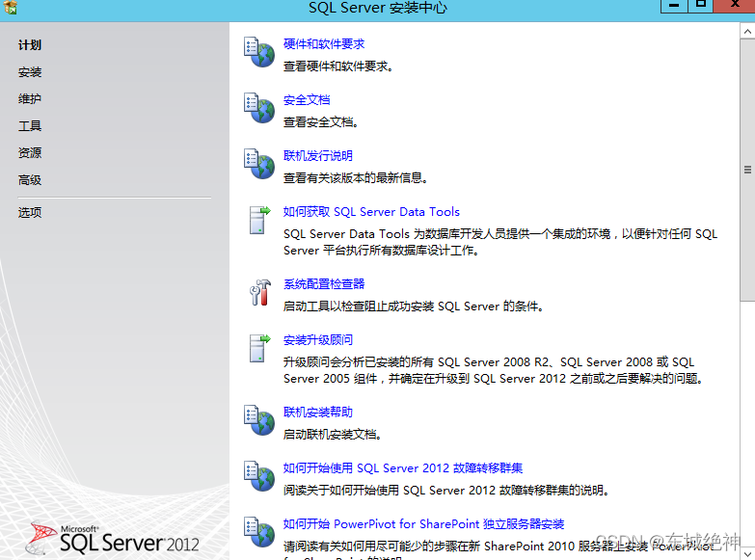The image size is (755, 560).
Task: Click the description text 查看硬件和软件要求。
Action: click(x=338, y=67)
